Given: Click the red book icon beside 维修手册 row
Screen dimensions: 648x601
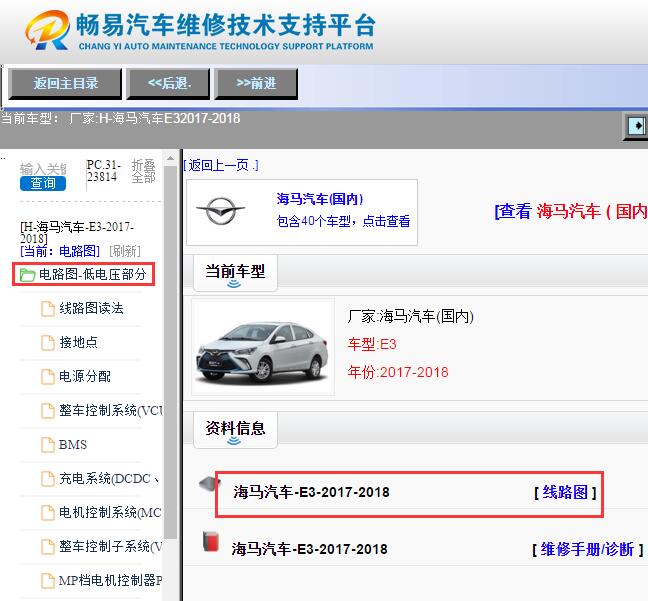Looking at the screenshot, I should pyautogui.click(x=211, y=541).
